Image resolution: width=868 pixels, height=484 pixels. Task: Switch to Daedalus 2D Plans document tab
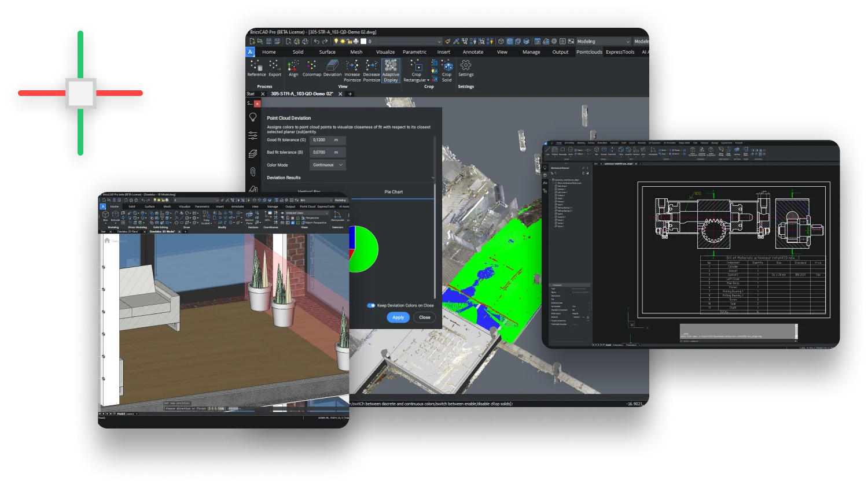click(x=128, y=231)
